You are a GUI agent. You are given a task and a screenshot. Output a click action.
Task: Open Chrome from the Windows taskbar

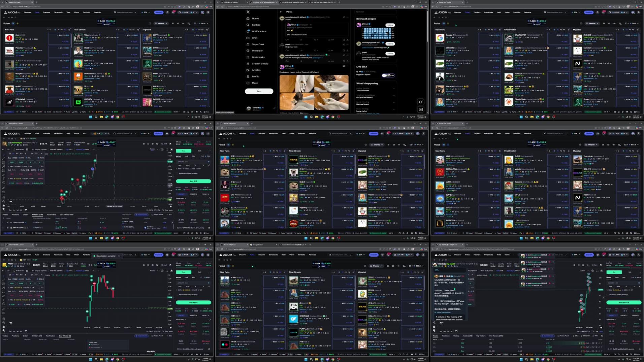pyautogui.click(x=118, y=117)
